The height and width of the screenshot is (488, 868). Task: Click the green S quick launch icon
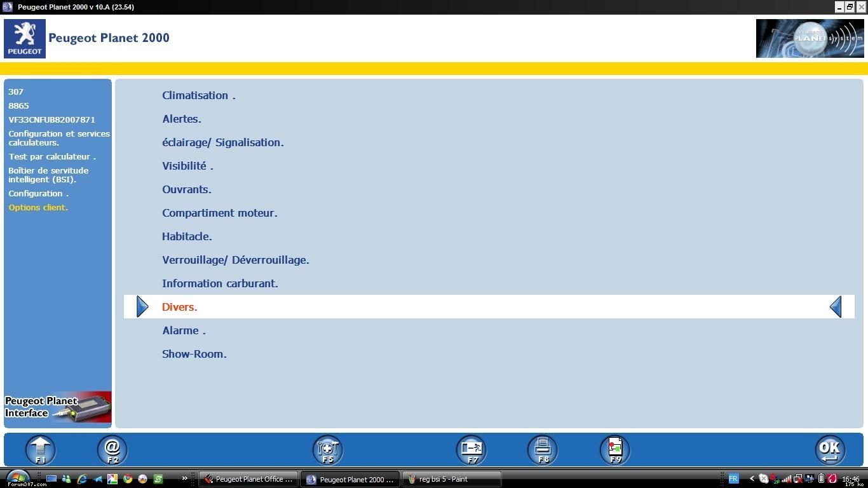point(158,479)
